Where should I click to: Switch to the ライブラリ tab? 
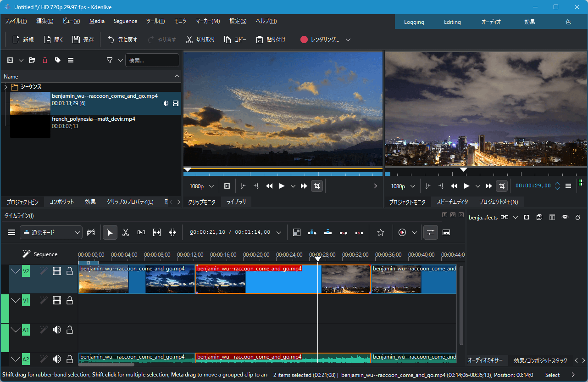pyautogui.click(x=236, y=202)
